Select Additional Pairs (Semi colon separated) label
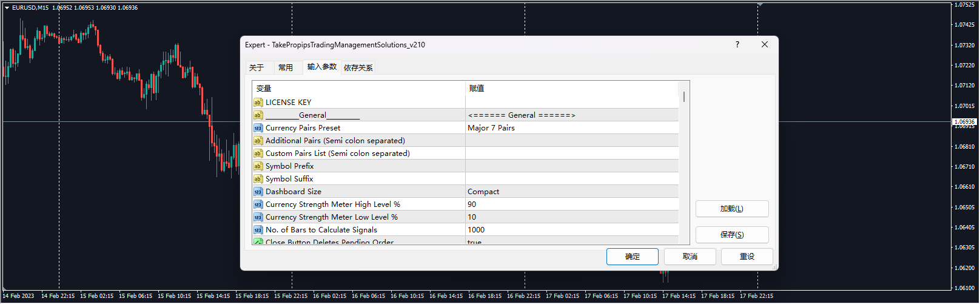 click(335, 141)
